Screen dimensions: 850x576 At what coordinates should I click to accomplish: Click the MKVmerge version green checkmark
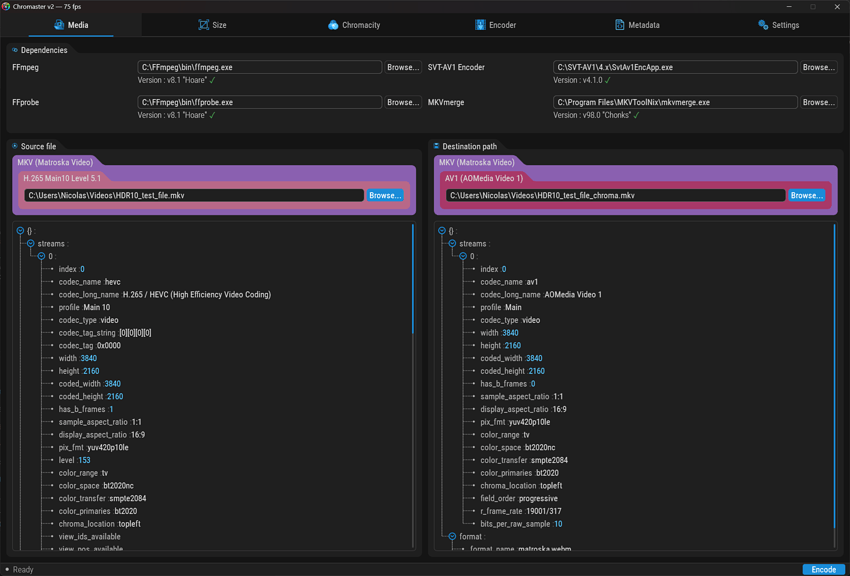click(636, 115)
